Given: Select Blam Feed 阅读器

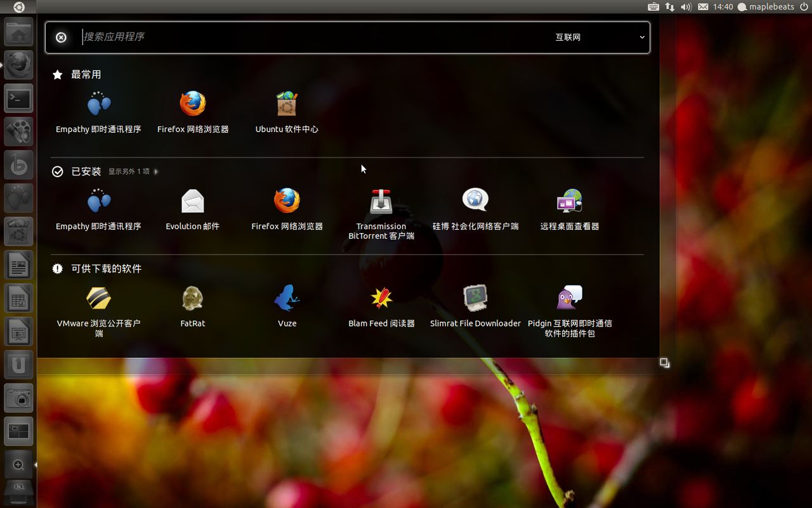Looking at the screenshot, I should [381, 307].
